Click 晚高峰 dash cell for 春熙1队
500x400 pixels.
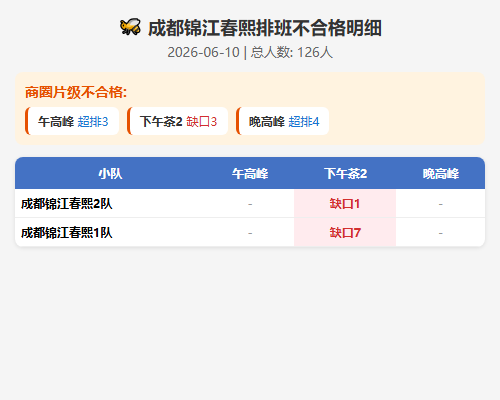tap(441, 233)
